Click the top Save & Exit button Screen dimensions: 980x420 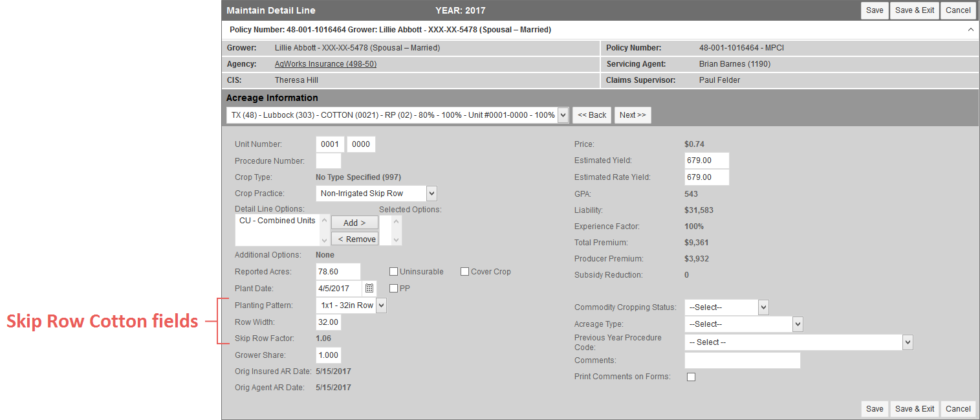point(914,10)
